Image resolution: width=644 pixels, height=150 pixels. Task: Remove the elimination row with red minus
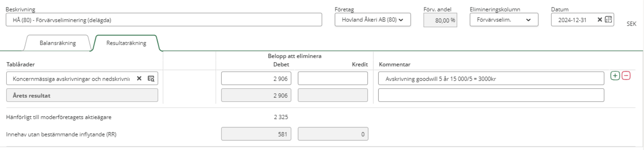pos(626,76)
